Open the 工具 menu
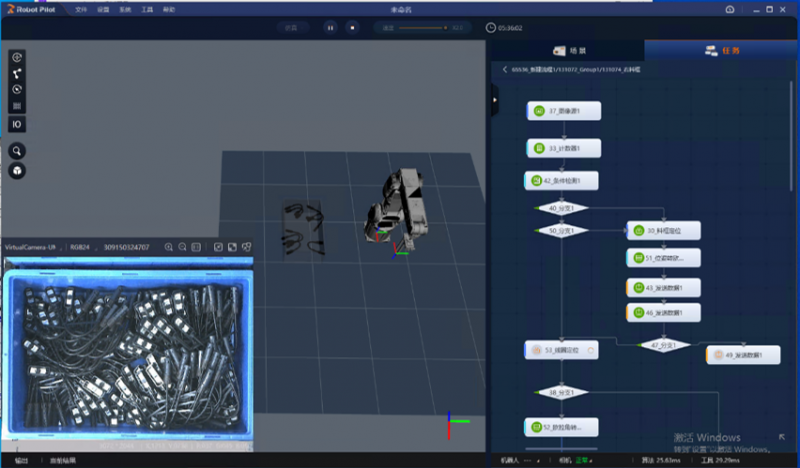Image resolution: width=800 pixels, height=468 pixels. 146,9
